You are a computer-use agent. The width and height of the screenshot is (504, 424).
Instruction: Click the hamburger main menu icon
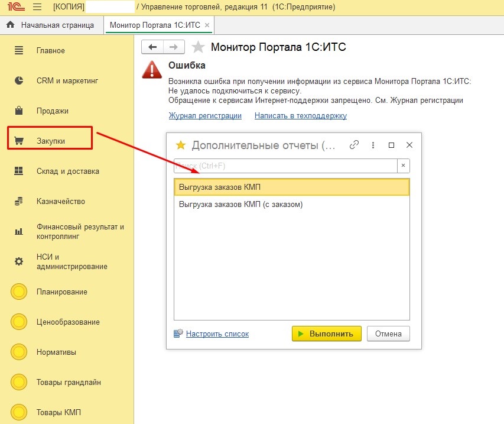pos(37,8)
